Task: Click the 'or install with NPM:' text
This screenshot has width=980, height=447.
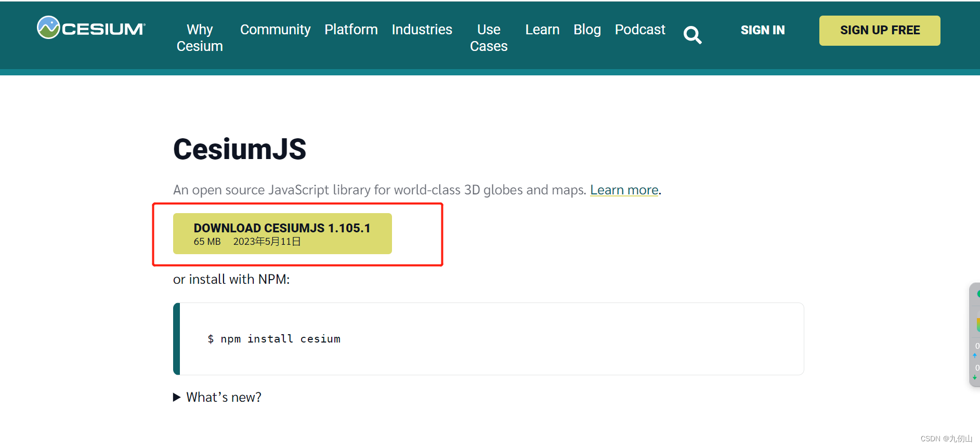Action: pos(231,280)
